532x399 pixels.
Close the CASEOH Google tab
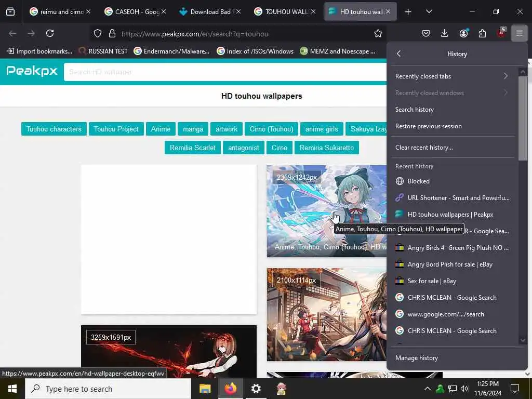point(164,11)
